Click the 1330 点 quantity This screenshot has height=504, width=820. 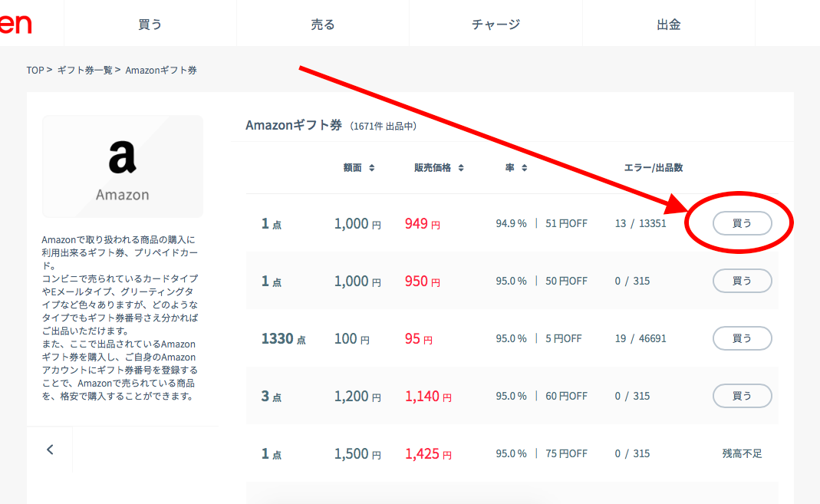pyautogui.click(x=284, y=339)
